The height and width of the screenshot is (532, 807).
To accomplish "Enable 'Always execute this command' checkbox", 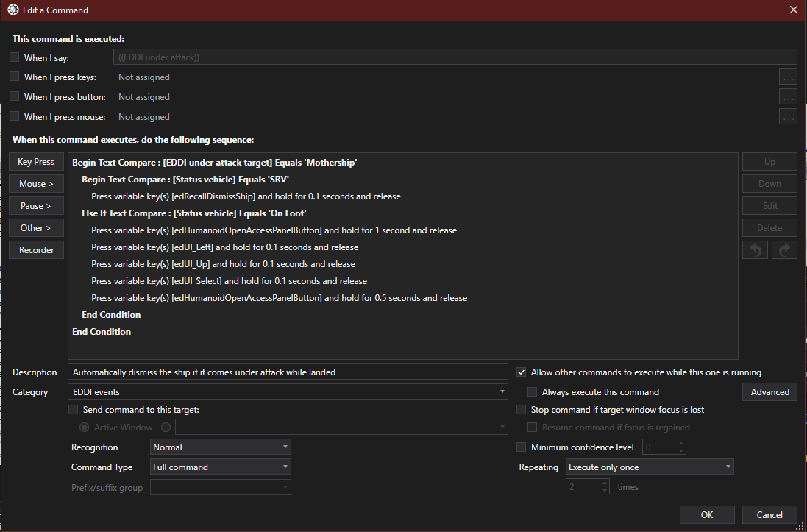I will coord(532,392).
